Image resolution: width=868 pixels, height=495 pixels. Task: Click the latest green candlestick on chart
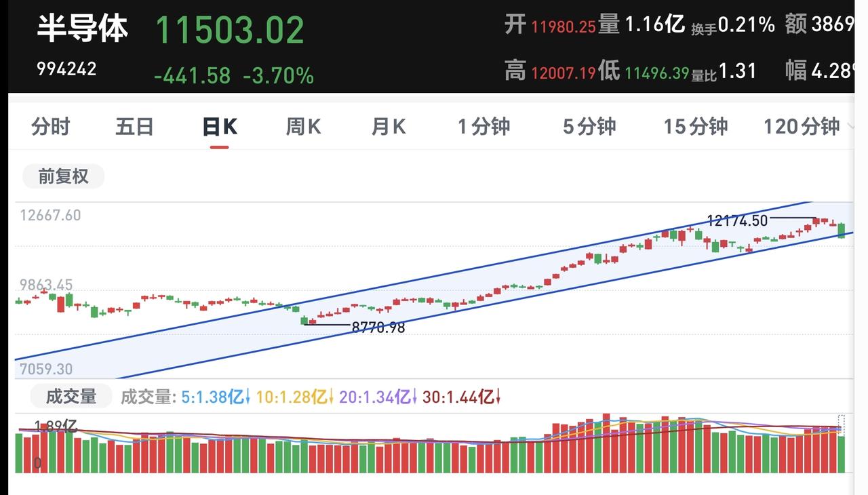click(842, 231)
